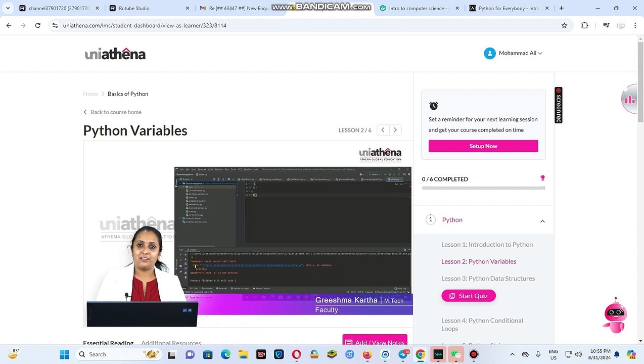Click the site info icon in address bar
644x364 pixels.
click(55, 25)
